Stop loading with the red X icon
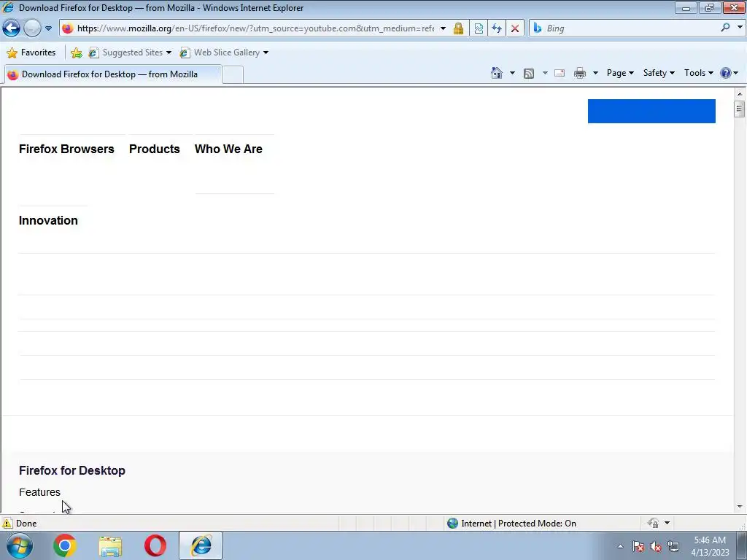The height and width of the screenshot is (560, 747). pyautogui.click(x=515, y=28)
